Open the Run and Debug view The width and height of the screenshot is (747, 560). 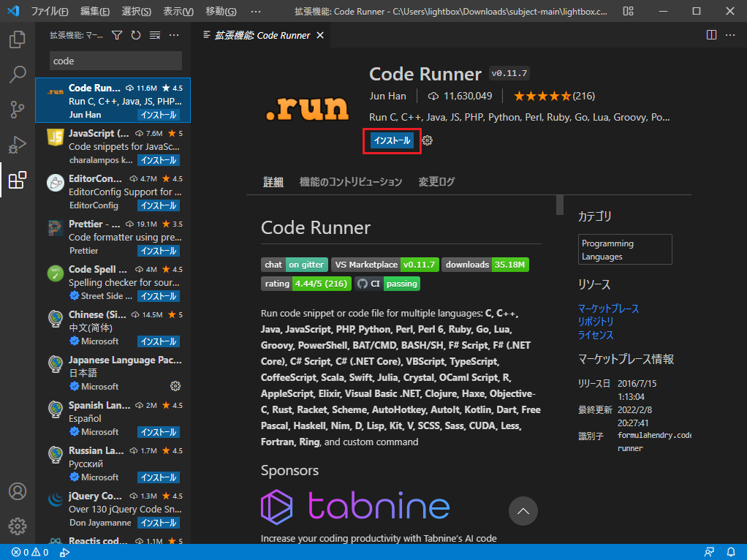pos(17,145)
